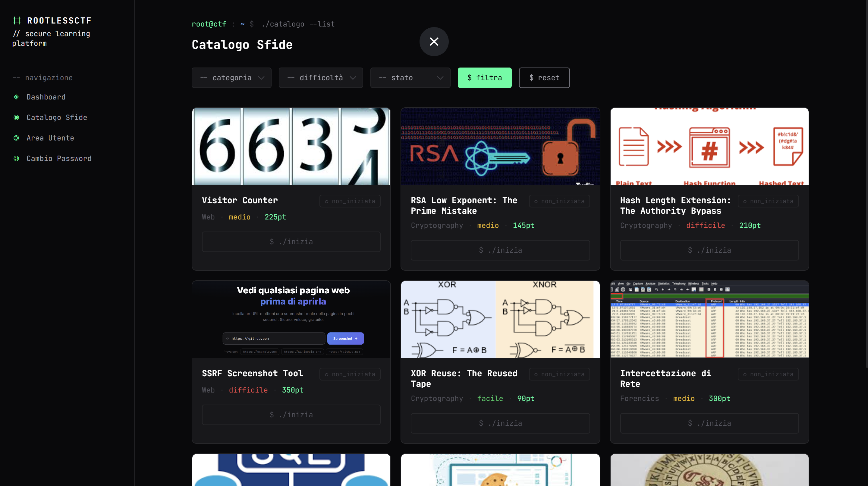Open the Wireshark capture thumbnail
Viewport: 868px width, 486px height.
709,320
